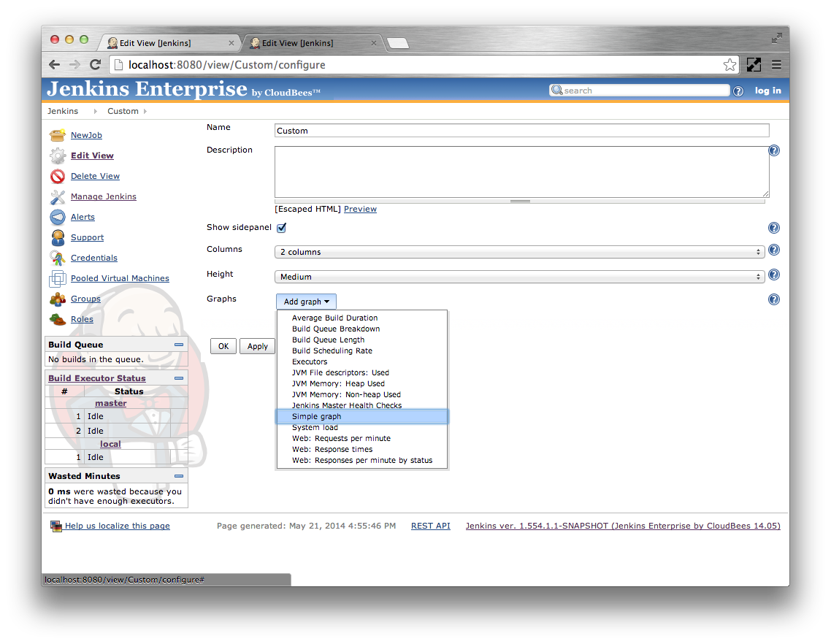Click the Roles hats icon

57,319
